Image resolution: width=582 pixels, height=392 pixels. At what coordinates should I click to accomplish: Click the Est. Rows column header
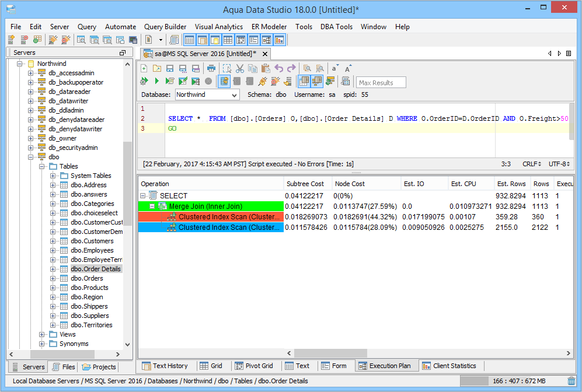click(x=512, y=184)
